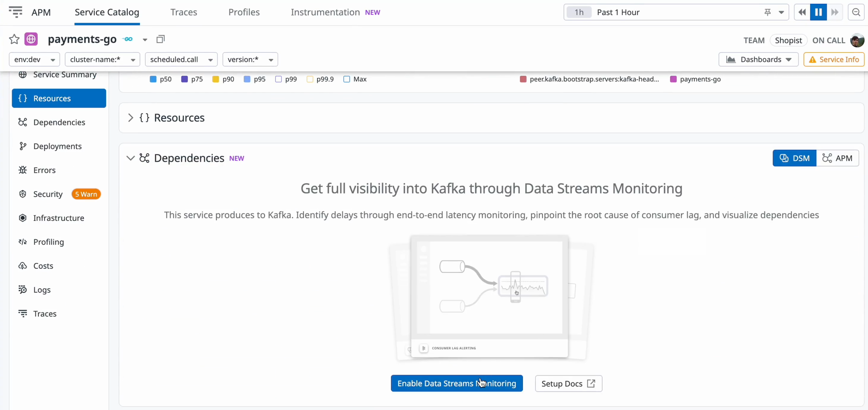Viewport: 868px width, 410px height.
Task: Collapse the Dependencies section
Action: [x=130, y=158]
